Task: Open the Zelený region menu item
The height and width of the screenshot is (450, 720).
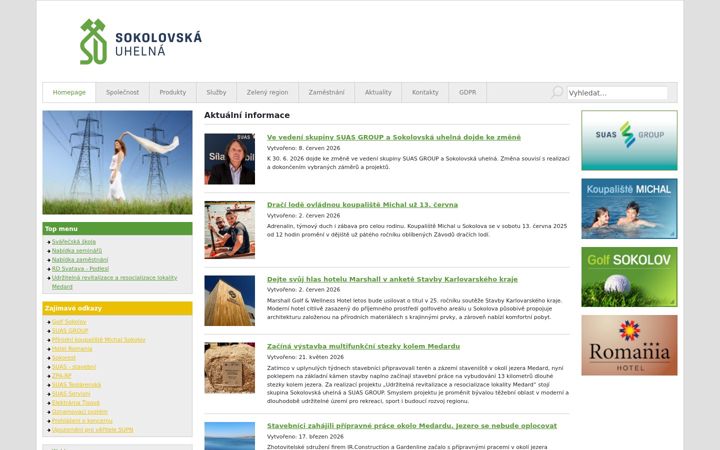Action: [267, 92]
